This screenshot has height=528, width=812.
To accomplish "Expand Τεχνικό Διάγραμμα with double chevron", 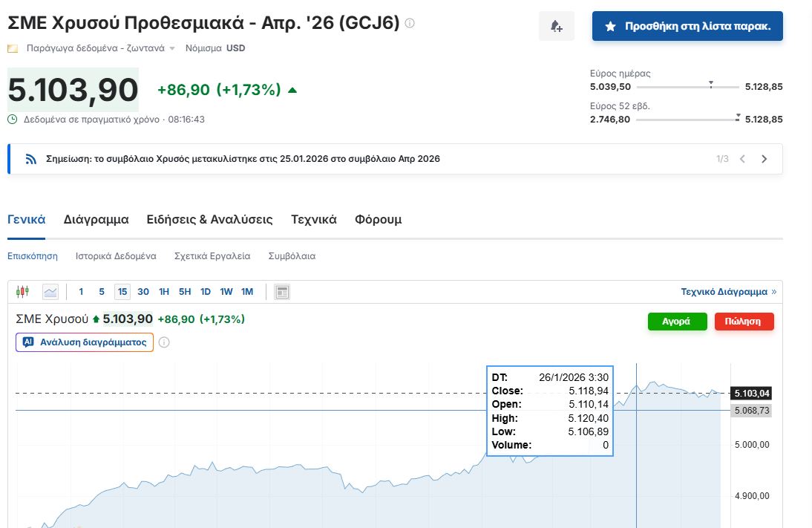I will (773, 292).
